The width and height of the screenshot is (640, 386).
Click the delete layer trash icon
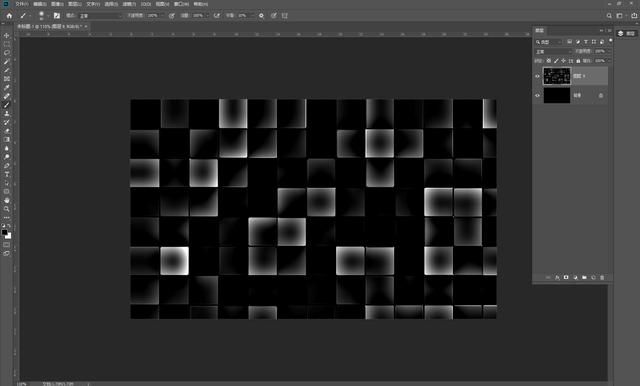point(602,277)
